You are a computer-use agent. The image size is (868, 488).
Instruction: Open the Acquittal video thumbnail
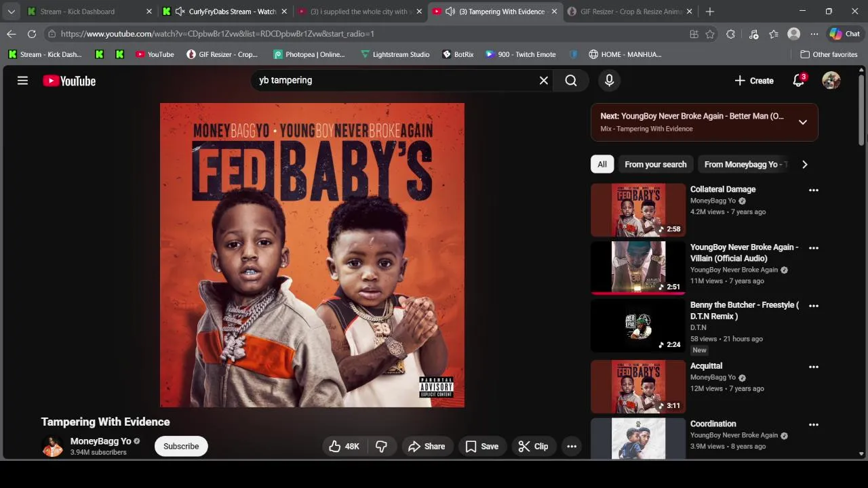click(x=638, y=386)
